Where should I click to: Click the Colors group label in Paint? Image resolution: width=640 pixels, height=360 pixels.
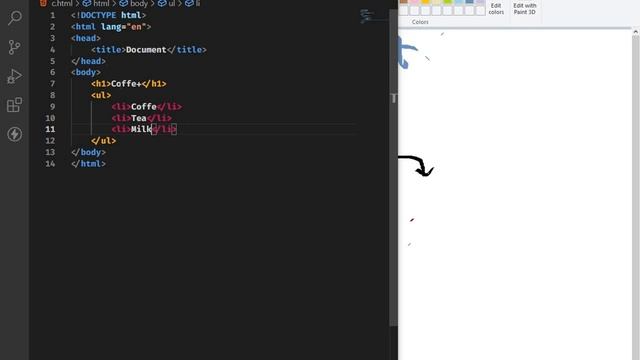pyautogui.click(x=420, y=22)
